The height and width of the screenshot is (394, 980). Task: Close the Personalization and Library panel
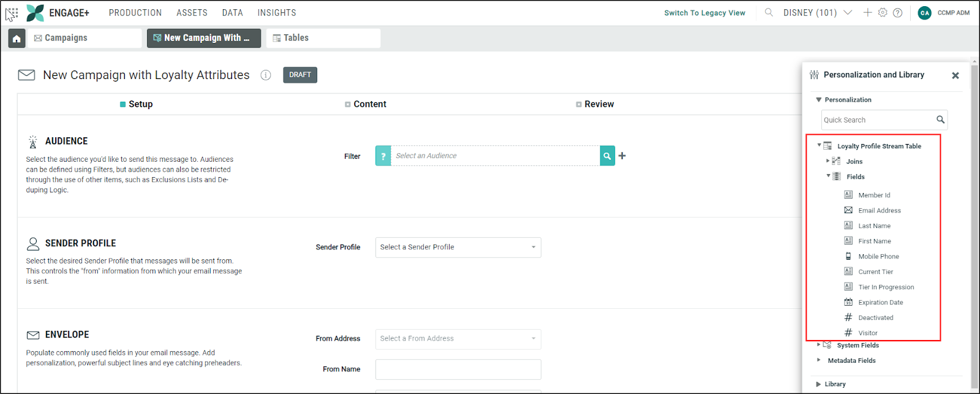[x=955, y=75]
